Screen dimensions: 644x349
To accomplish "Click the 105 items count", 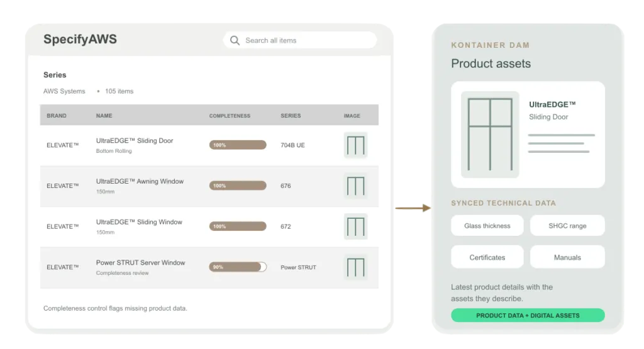I will (x=119, y=91).
